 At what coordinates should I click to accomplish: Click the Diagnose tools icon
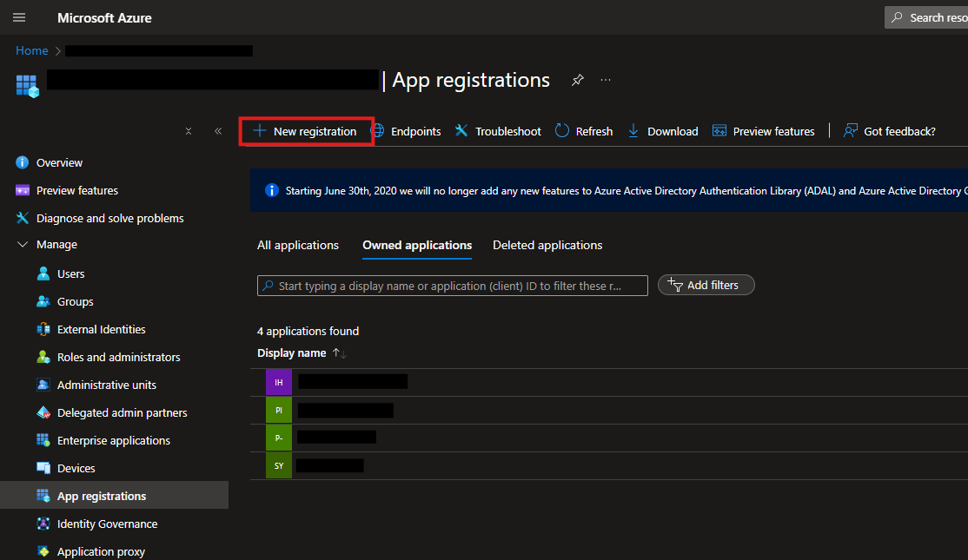[23, 218]
